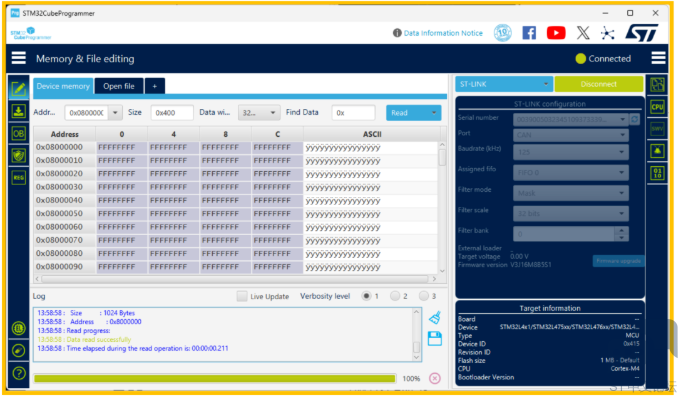Cancel the operation with the red X icon
This screenshot has height=402, width=686.
click(434, 378)
